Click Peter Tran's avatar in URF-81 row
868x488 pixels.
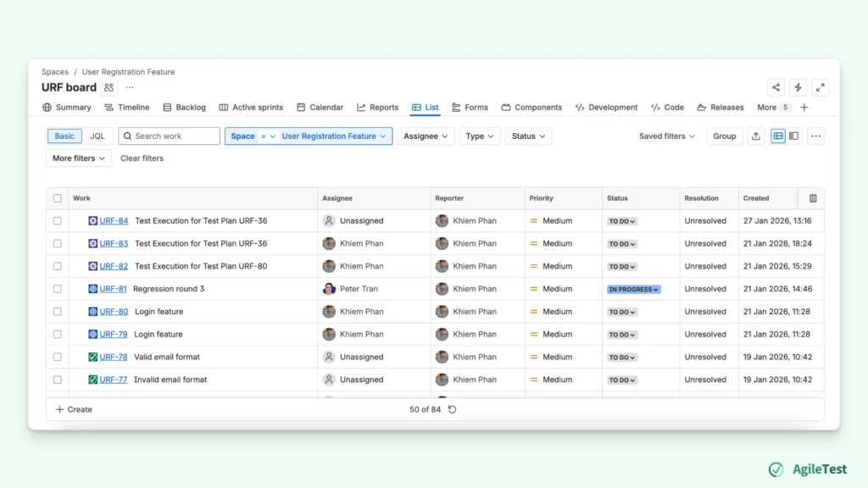(x=329, y=289)
